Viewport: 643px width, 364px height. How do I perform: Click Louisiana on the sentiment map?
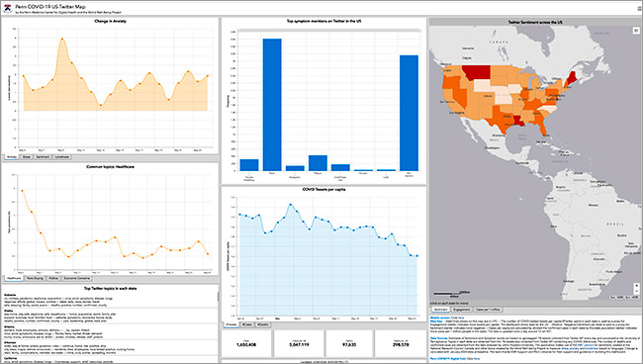click(x=518, y=122)
